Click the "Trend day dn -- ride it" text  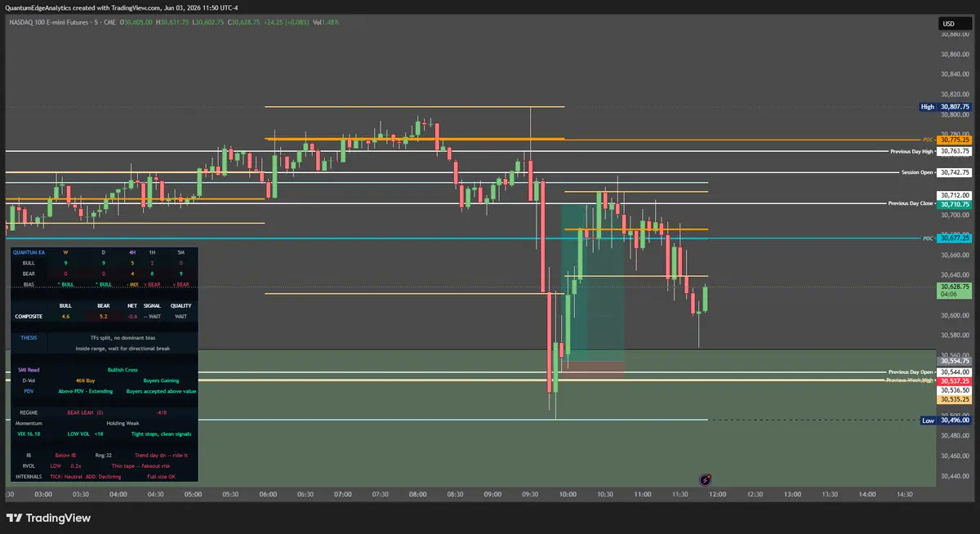(160, 455)
